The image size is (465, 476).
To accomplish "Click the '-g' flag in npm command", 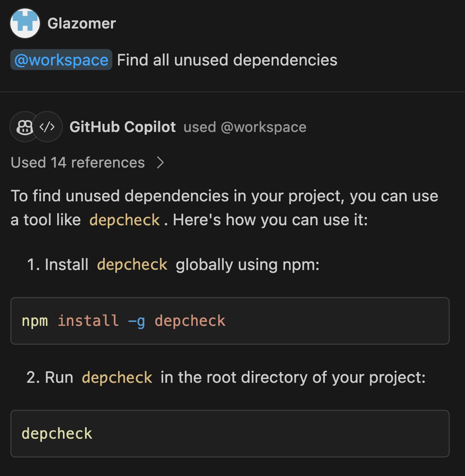I will pyautogui.click(x=136, y=321).
